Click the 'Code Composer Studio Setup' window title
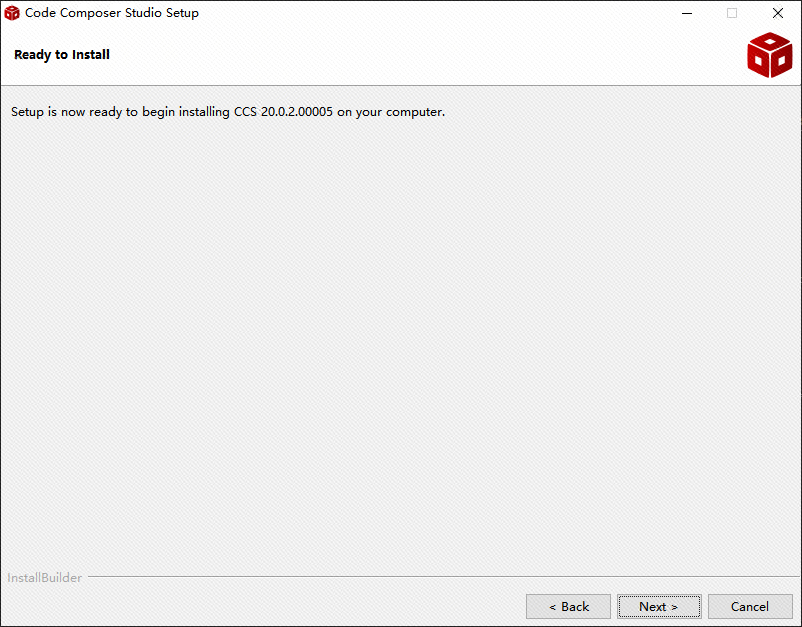This screenshot has width=802, height=627. (112, 13)
